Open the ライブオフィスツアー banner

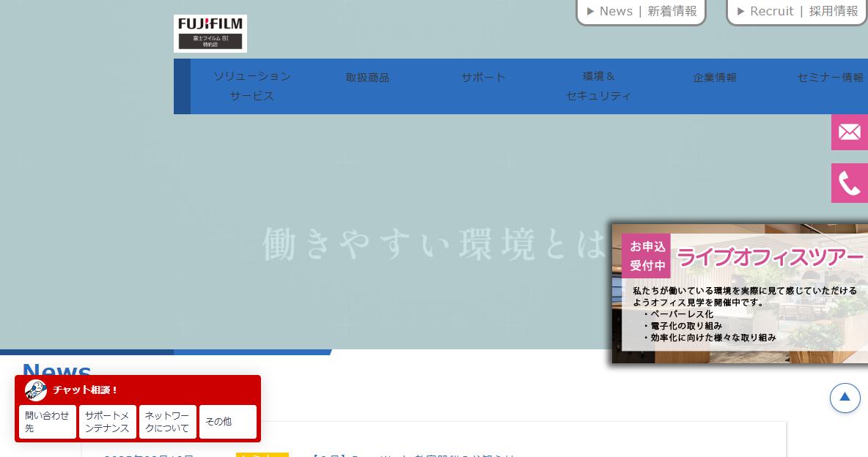pos(740,293)
